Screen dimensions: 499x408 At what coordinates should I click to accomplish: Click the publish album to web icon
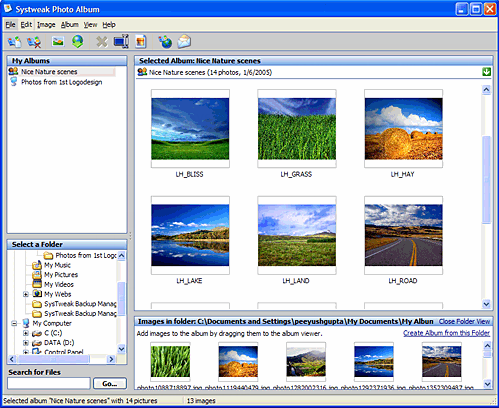click(165, 42)
